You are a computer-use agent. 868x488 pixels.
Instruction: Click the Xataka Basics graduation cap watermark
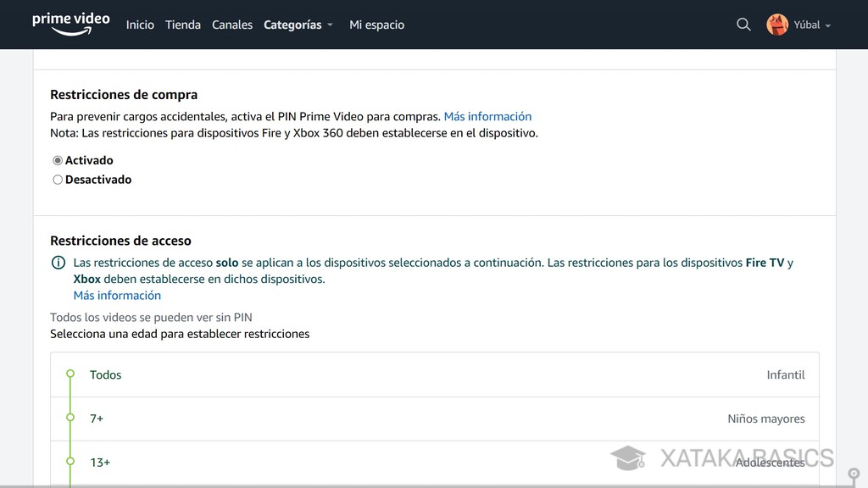coord(628,457)
